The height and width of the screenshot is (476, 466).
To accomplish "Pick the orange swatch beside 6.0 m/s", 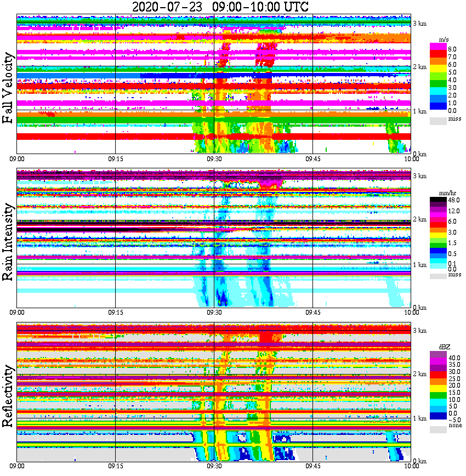I will click(438, 60).
